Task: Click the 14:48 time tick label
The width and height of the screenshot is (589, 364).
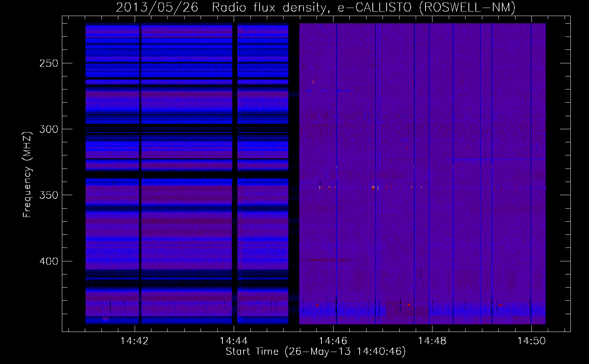Action: (x=432, y=341)
